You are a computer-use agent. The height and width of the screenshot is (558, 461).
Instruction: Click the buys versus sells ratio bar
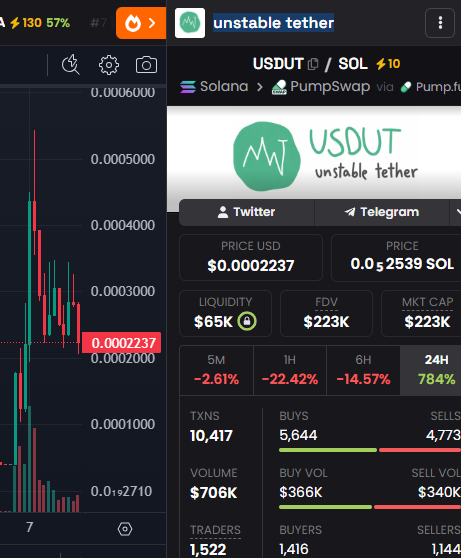[370, 450]
